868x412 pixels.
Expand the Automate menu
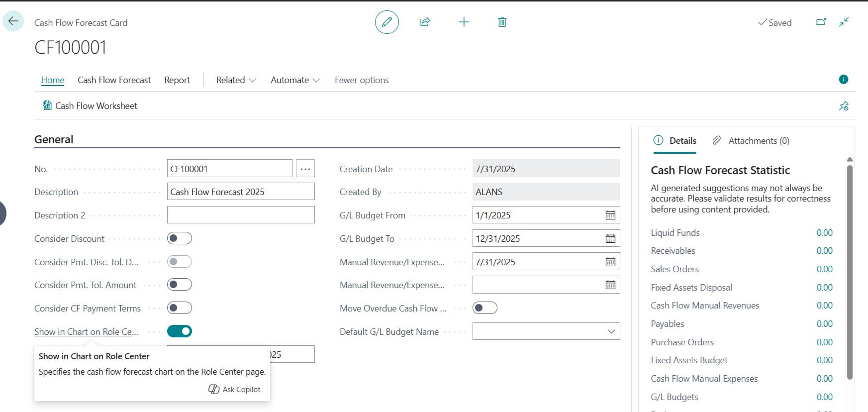tap(295, 80)
